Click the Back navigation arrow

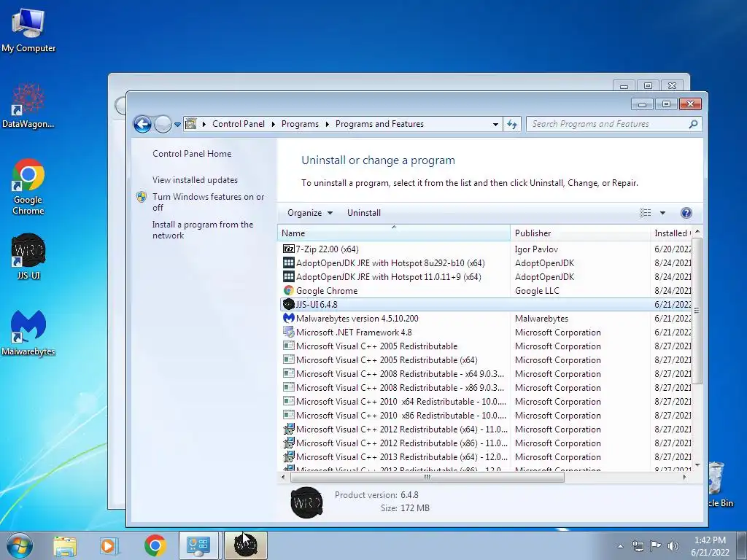point(142,124)
